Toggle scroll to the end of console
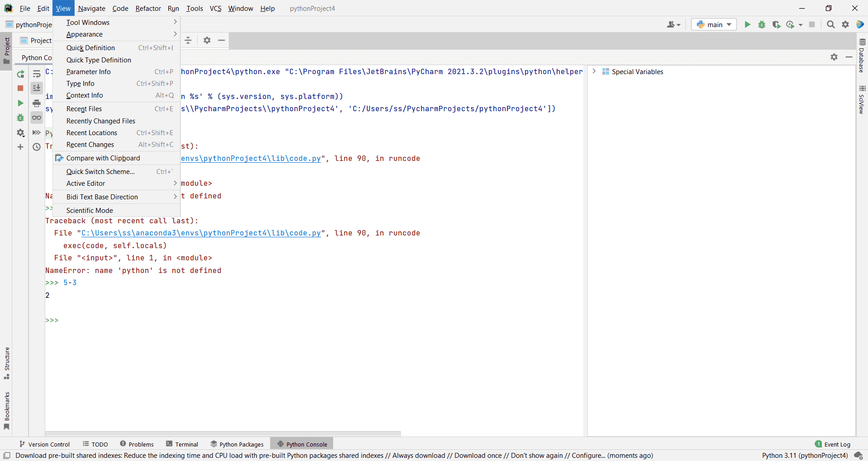 pos(37,88)
